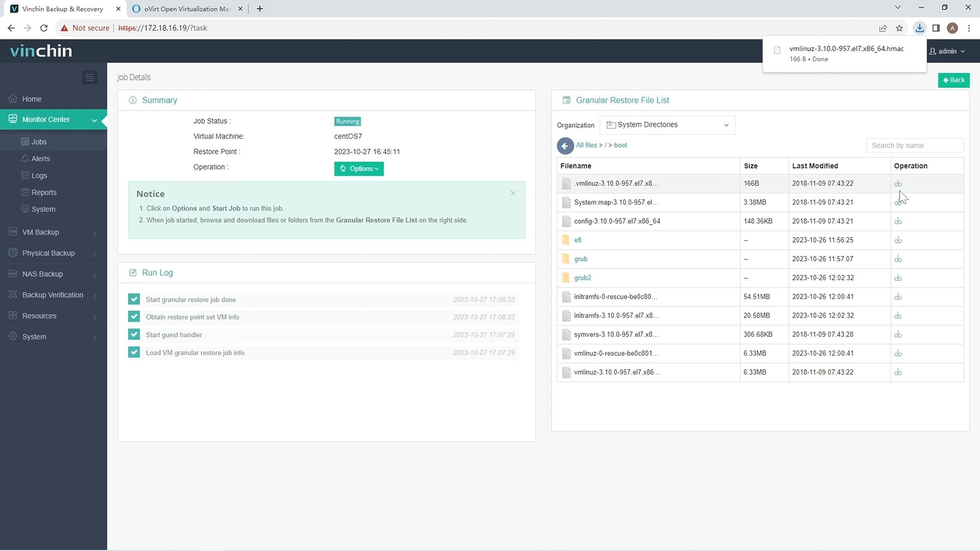Click the back arrow navigation icon

tap(566, 146)
